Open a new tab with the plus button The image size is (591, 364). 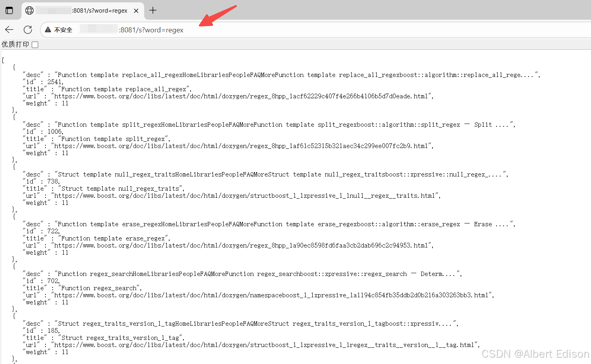tap(153, 11)
